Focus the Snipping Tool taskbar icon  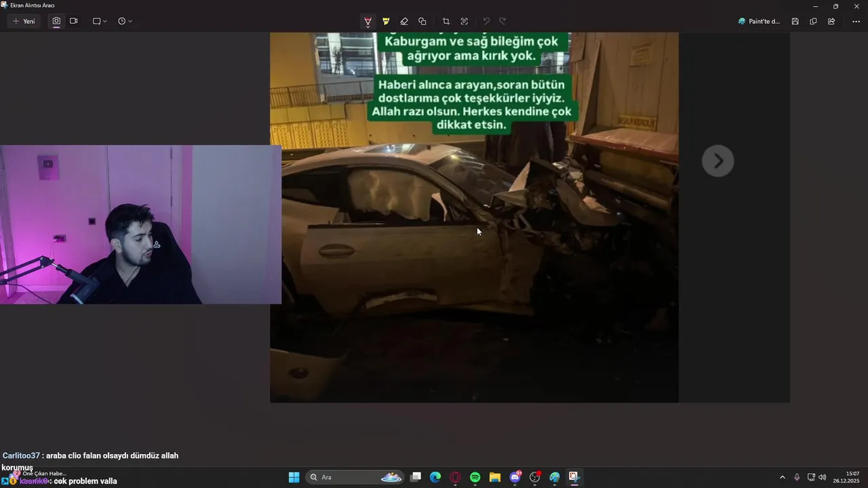click(574, 477)
